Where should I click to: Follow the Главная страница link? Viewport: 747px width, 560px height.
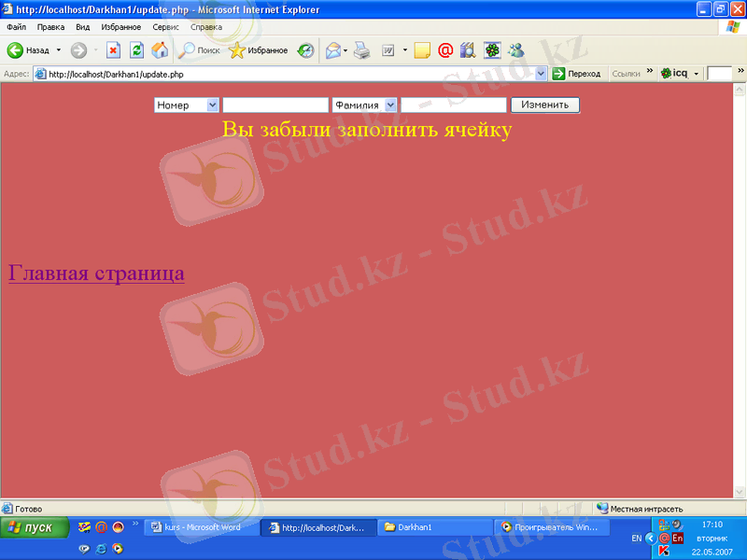(x=96, y=273)
